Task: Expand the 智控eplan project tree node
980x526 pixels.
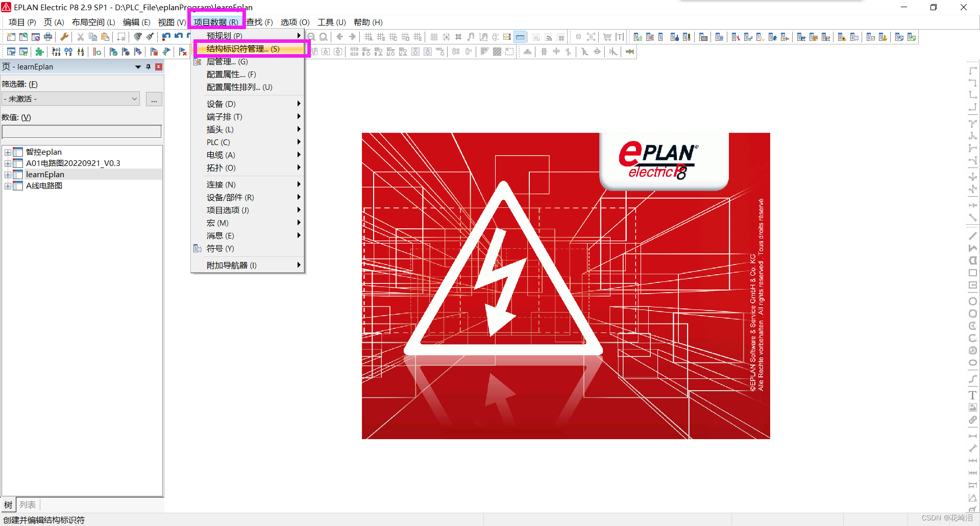Action: coord(8,152)
